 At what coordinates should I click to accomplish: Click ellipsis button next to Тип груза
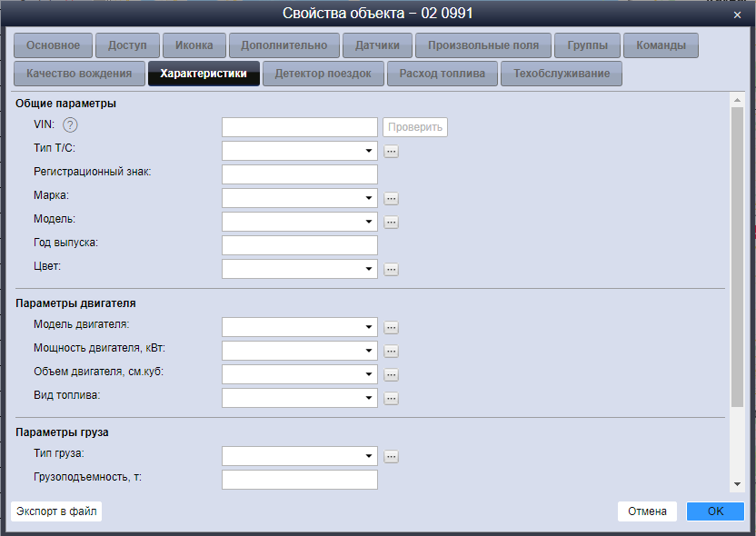click(391, 456)
